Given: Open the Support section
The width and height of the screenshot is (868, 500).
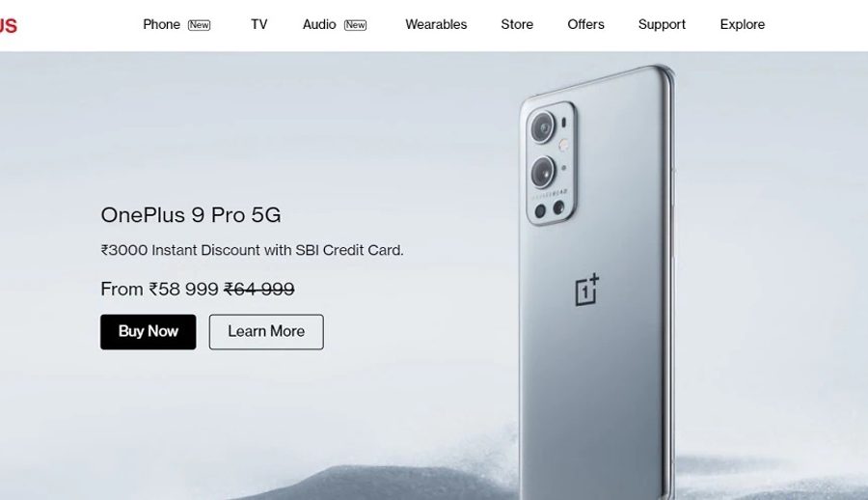Looking at the screenshot, I should click(662, 24).
